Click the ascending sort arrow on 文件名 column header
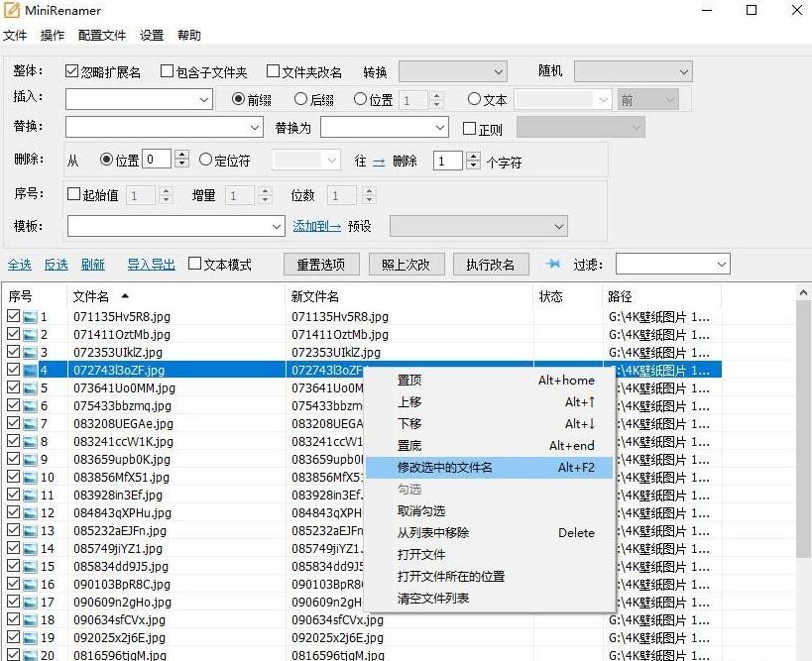Image resolution: width=812 pixels, height=661 pixels. pos(125,294)
